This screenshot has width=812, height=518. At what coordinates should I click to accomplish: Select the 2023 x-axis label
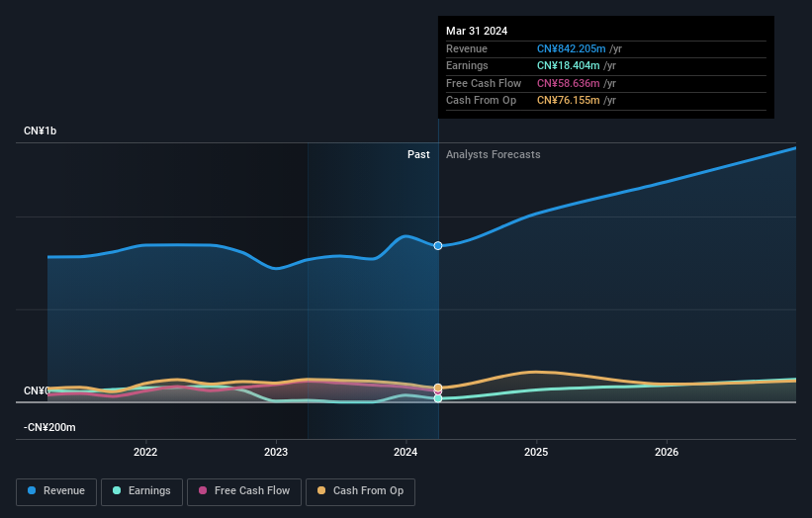pos(276,452)
